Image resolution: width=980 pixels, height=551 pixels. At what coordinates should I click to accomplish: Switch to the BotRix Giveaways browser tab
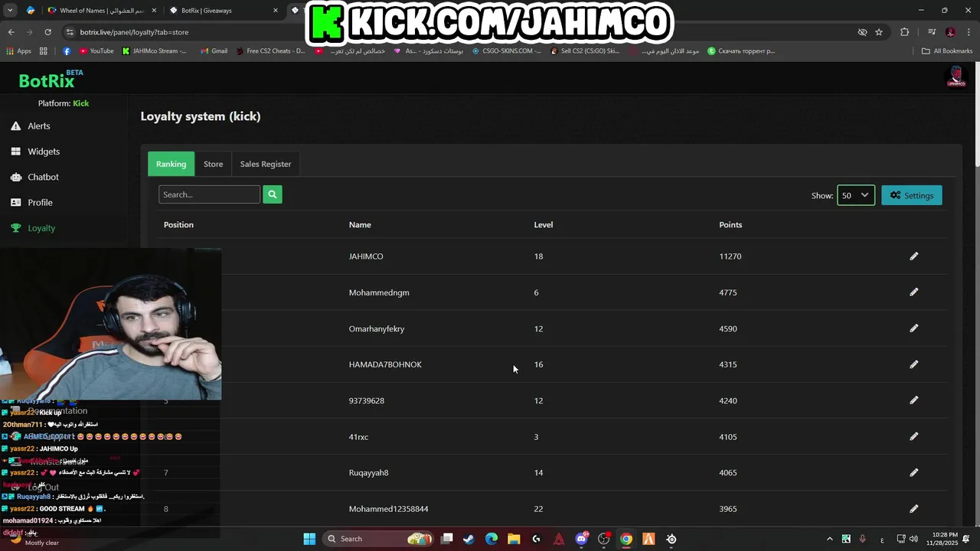click(x=222, y=11)
